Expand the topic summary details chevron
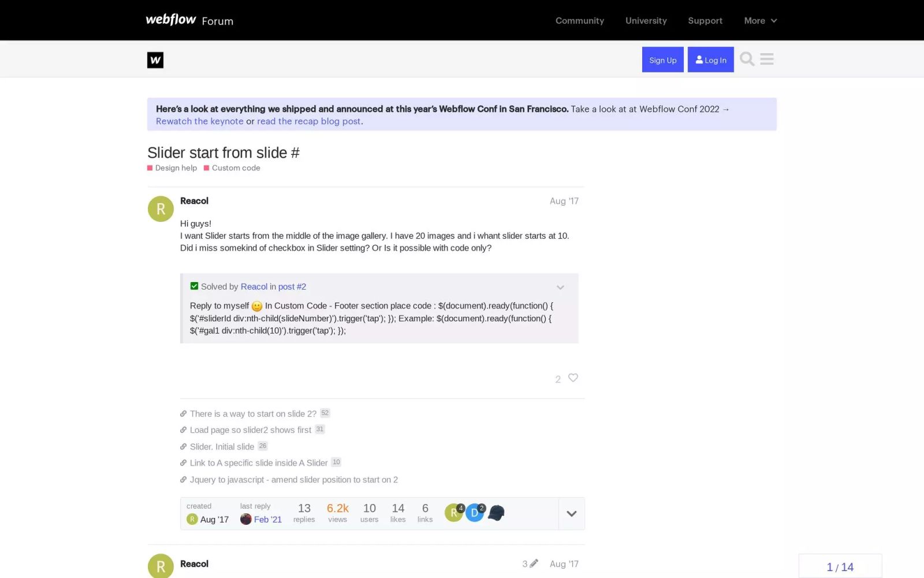This screenshot has width=924, height=578. pos(572,513)
